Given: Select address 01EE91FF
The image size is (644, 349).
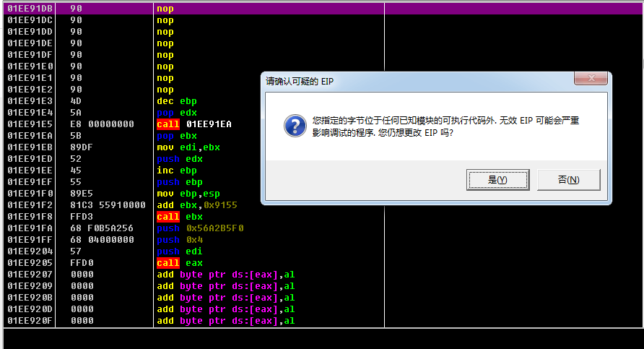Looking at the screenshot, I should tap(30, 240).
